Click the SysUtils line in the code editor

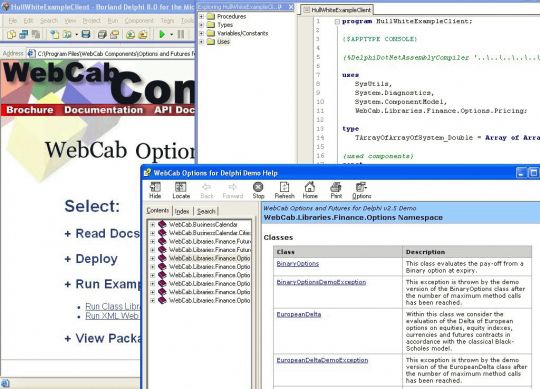coord(373,84)
